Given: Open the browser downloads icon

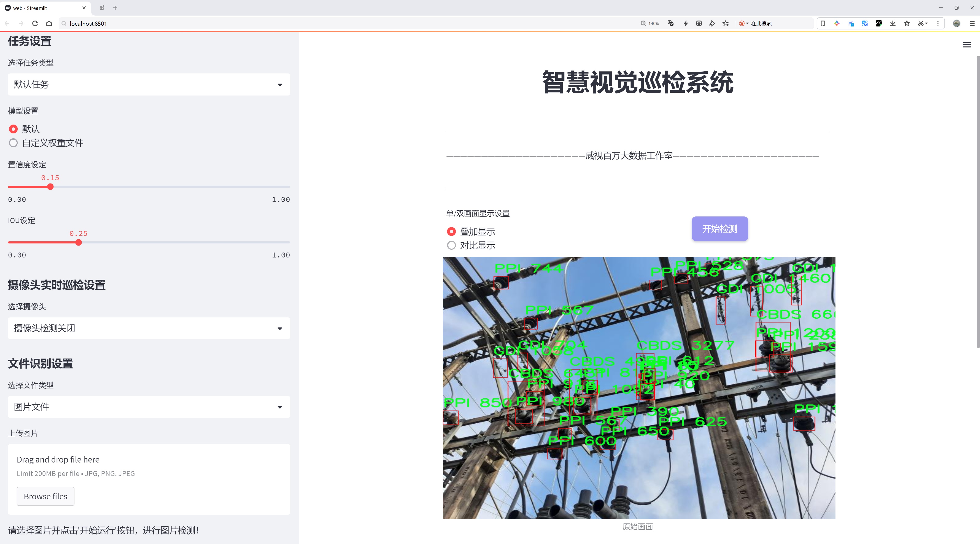Looking at the screenshot, I should (893, 23).
